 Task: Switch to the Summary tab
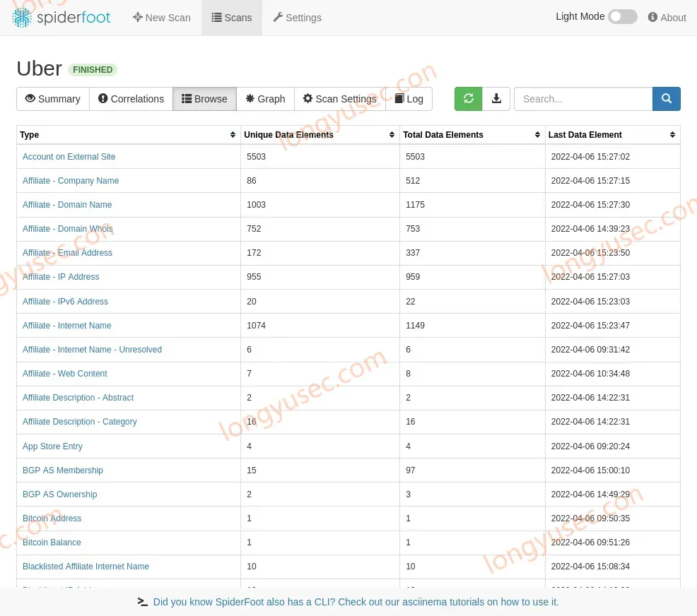[53, 99]
